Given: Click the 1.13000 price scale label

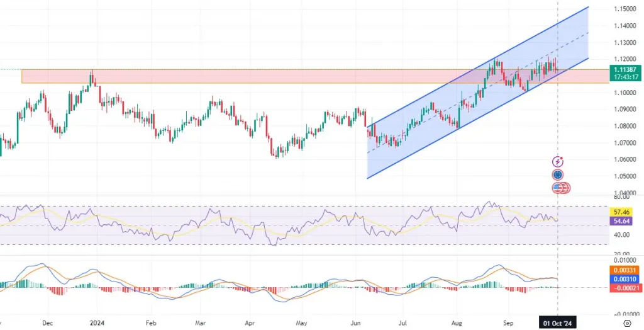Looking at the screenshot, I should point(625,43).
